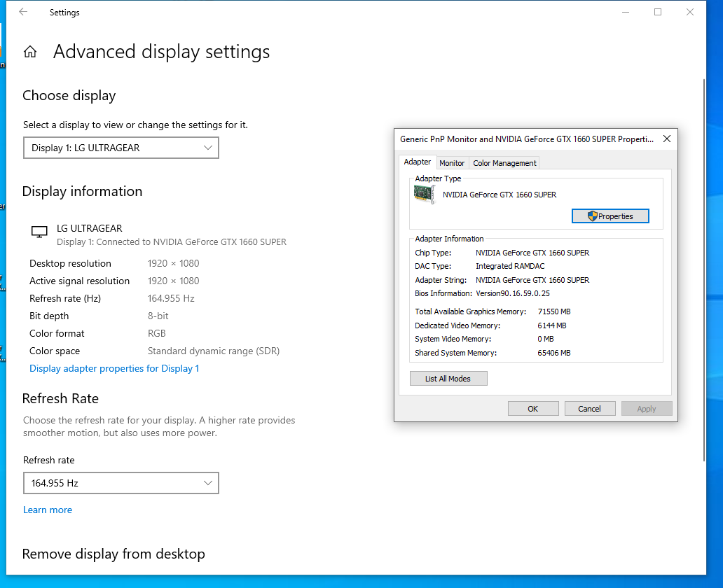Click the RGB color format value
The width and height of the screenshot is (723, 588).
[x=157, y=334]
